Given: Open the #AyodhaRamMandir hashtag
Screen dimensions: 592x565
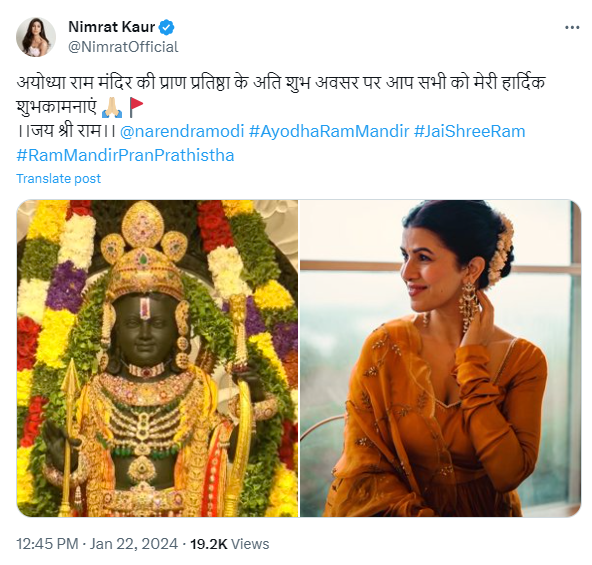Looking at the screenshot, I should click(329, 131).
